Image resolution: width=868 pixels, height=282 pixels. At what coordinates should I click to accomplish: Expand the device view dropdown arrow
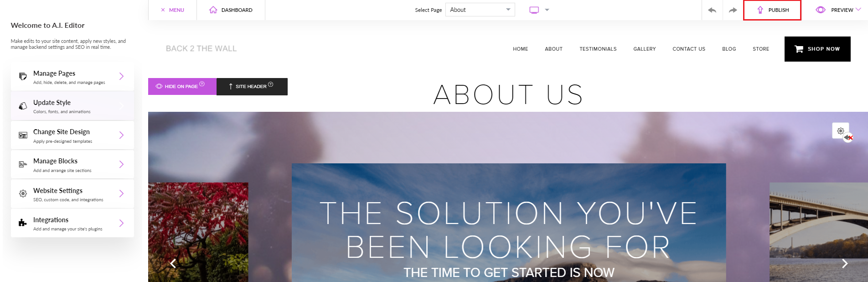point(547,10)
